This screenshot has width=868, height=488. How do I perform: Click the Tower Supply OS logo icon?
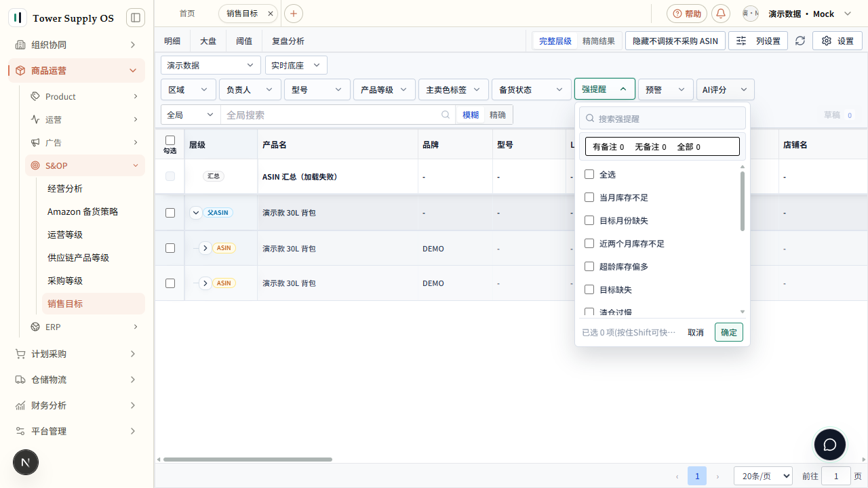(18, 18)
